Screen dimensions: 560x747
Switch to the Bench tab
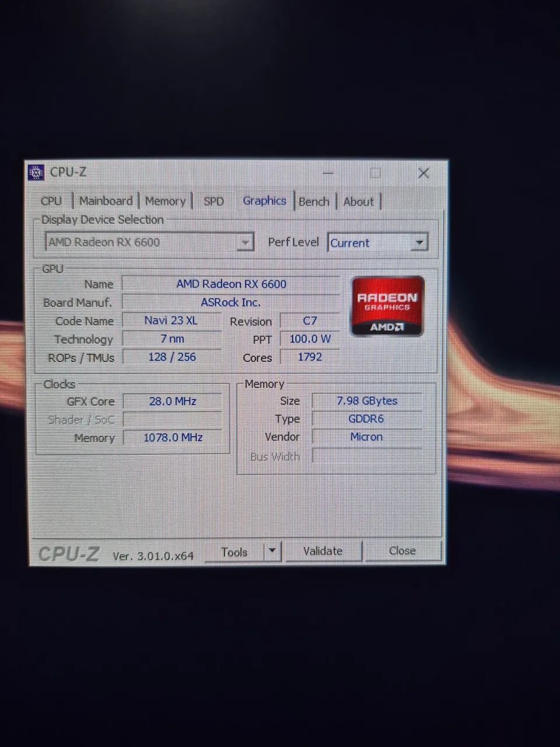coord(314,201)
